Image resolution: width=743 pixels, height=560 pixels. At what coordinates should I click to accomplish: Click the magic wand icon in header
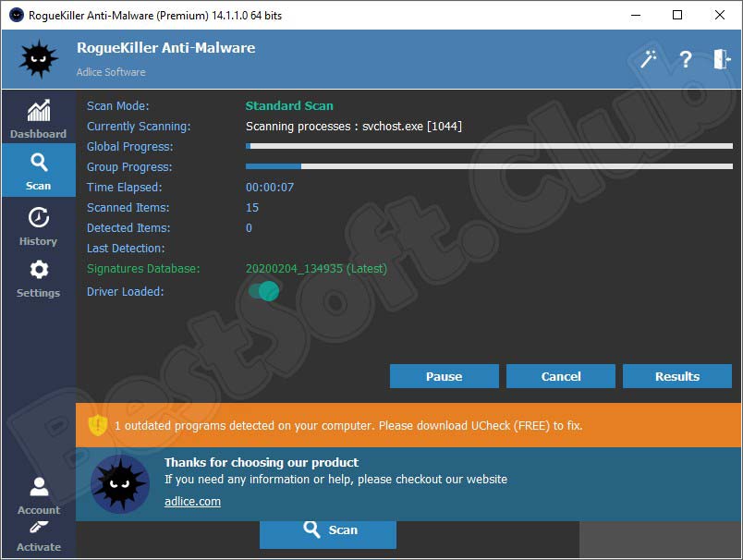649,59
